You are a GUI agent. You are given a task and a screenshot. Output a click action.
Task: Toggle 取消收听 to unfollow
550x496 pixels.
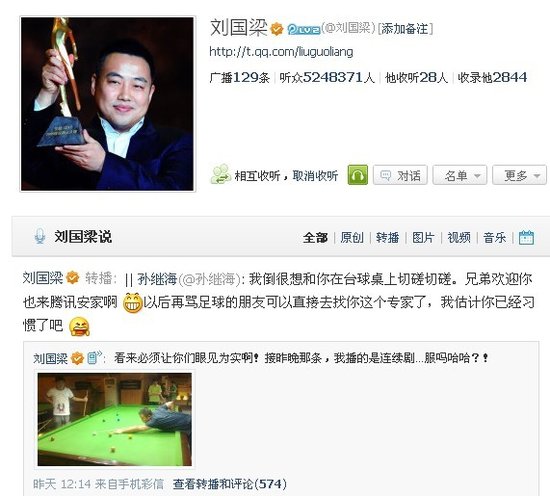315,176
